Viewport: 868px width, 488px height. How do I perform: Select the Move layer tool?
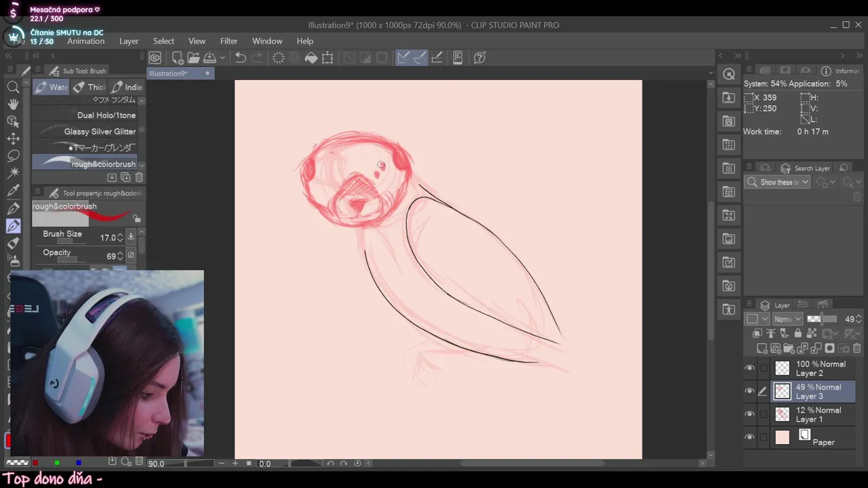13,139
